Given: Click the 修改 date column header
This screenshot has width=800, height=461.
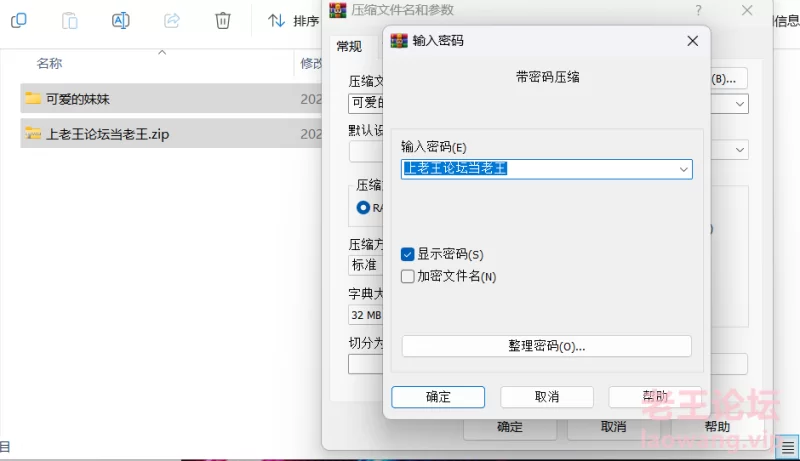Looking at the screenshot, I should coord(311,63).
